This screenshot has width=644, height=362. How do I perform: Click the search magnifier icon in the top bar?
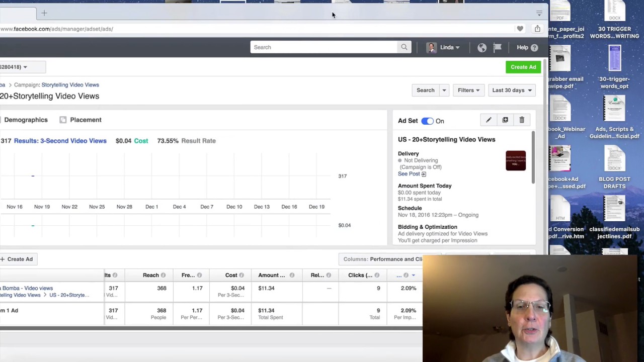(x=404, y=47)
